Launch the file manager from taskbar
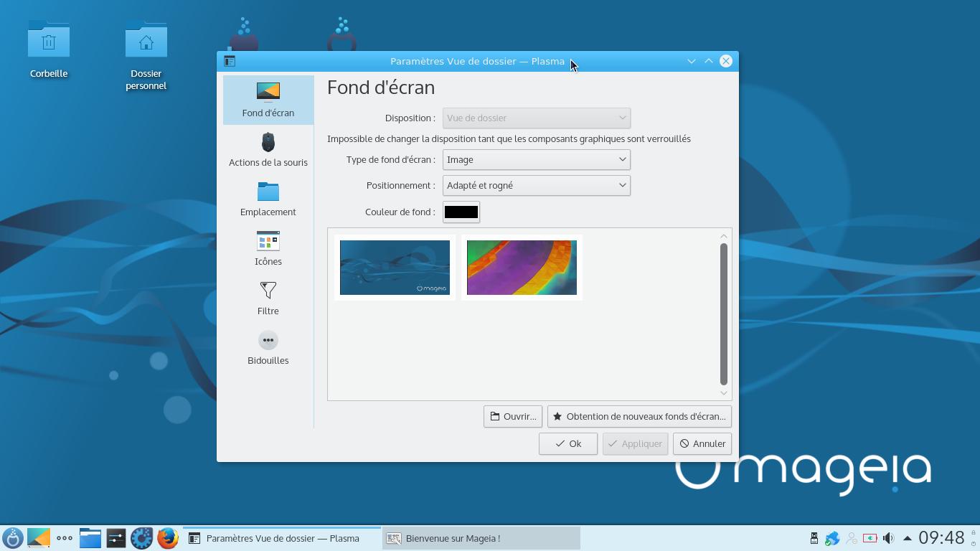The image size is (980, 551). (90, 538)
